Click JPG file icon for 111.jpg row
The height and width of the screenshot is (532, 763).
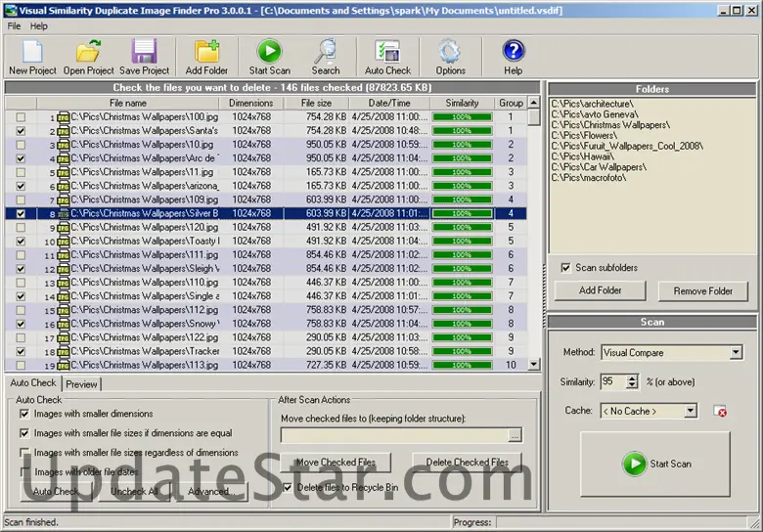coord(64,255)
